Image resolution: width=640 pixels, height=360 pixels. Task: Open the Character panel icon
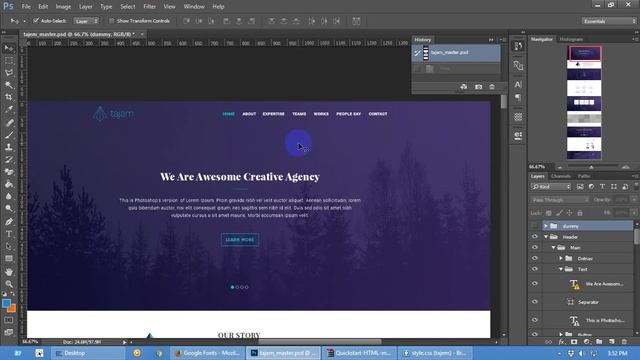tap(518, 84)
